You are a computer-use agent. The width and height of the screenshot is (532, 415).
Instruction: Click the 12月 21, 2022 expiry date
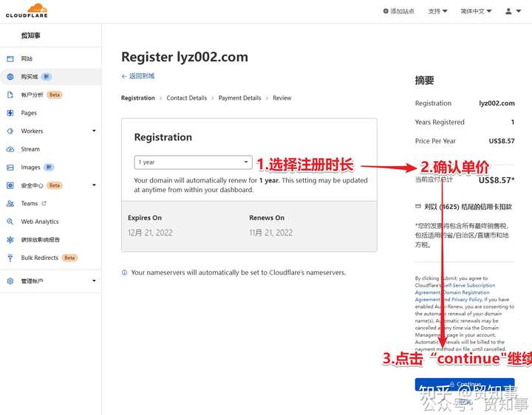click(x=150, y=233)
